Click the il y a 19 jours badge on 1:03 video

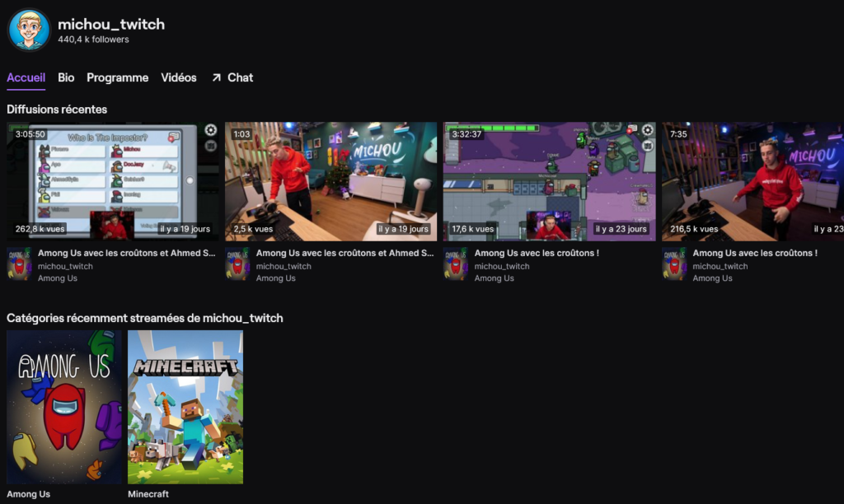click(x=403, y=229)
